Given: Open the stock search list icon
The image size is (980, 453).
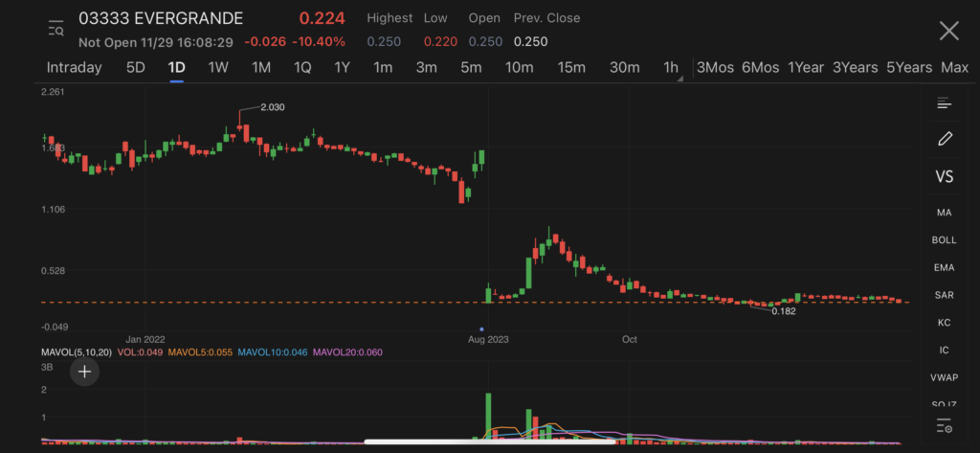Looking at the screenshot, I should click(x=56, y=28).
